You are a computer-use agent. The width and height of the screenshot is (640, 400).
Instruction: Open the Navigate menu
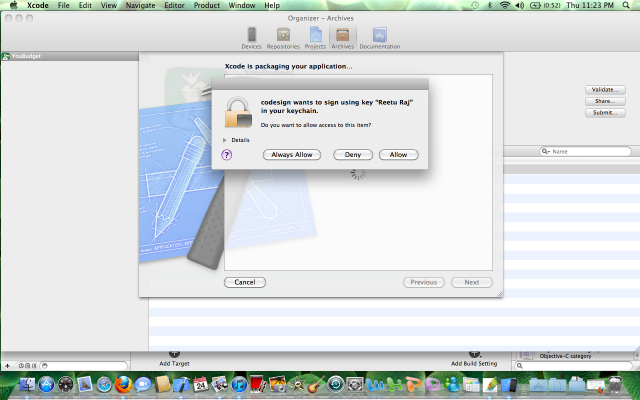[140, 5]
